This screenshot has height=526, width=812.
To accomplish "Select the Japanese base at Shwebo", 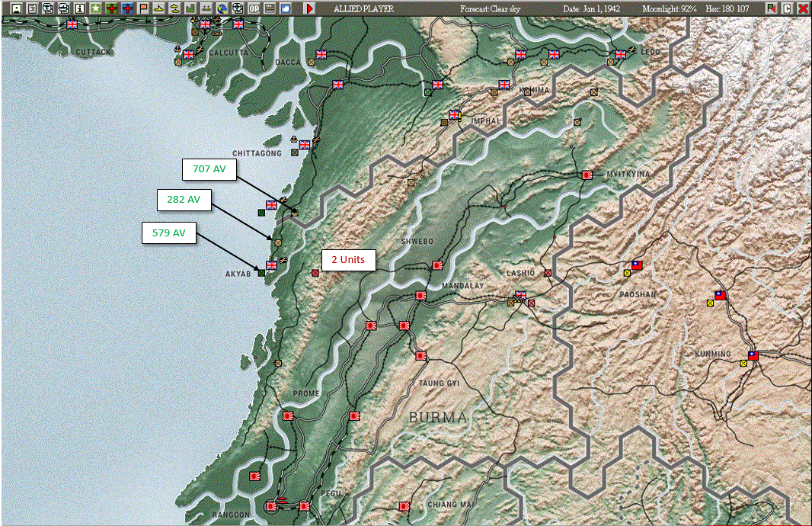I will coord(437,265).
